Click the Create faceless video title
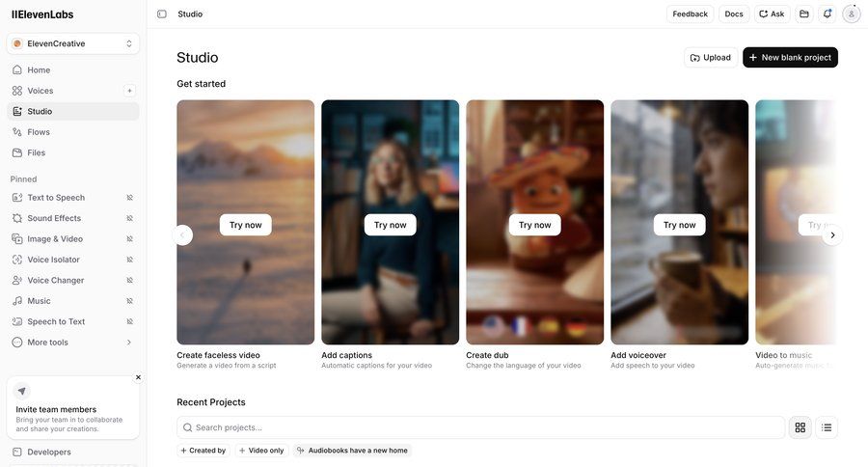The width and height of the screenshot is (868, 467). [218, 355]
